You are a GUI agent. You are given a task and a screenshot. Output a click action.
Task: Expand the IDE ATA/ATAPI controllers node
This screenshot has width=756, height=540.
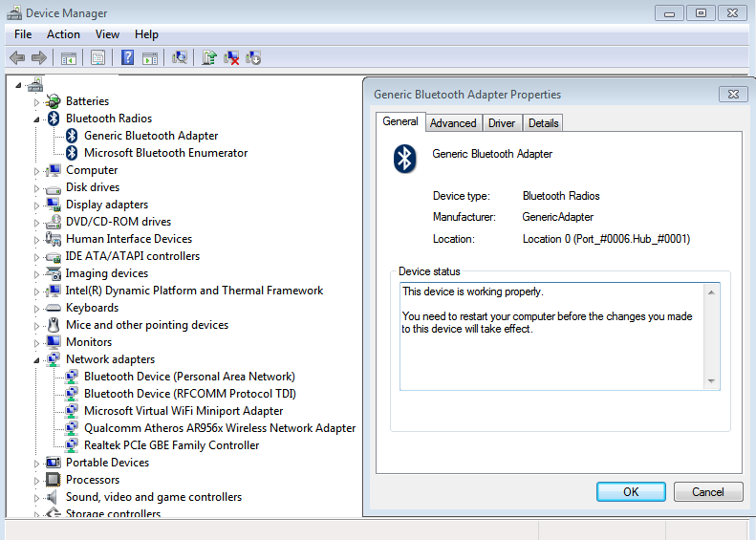click(36, 257)
